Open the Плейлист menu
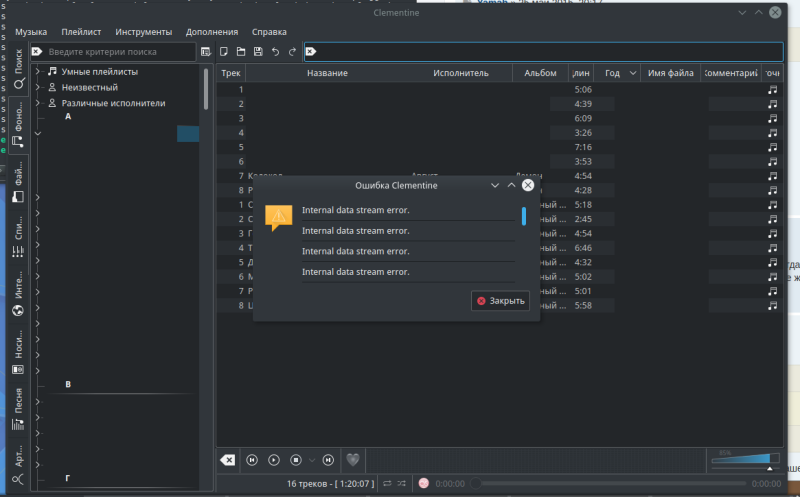Viewport: 800px width, 497px height. pyautogui.click(x=81, y=32)
